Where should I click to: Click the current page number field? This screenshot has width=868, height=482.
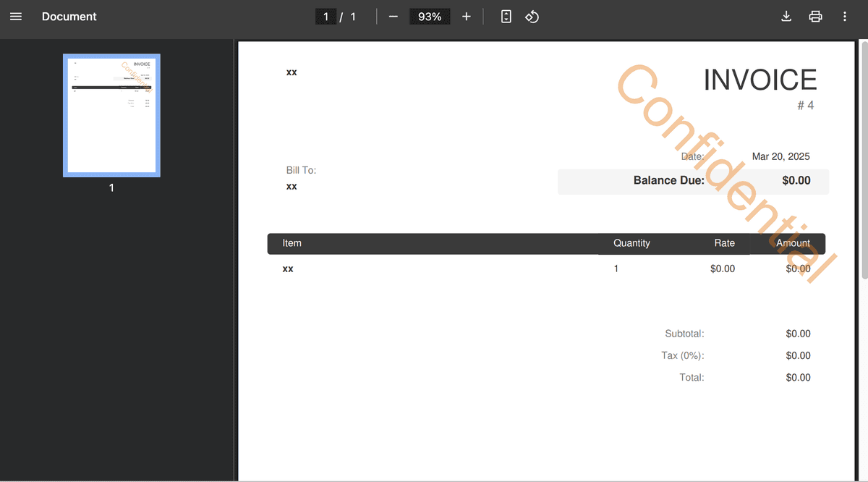(x=326, y=17)
